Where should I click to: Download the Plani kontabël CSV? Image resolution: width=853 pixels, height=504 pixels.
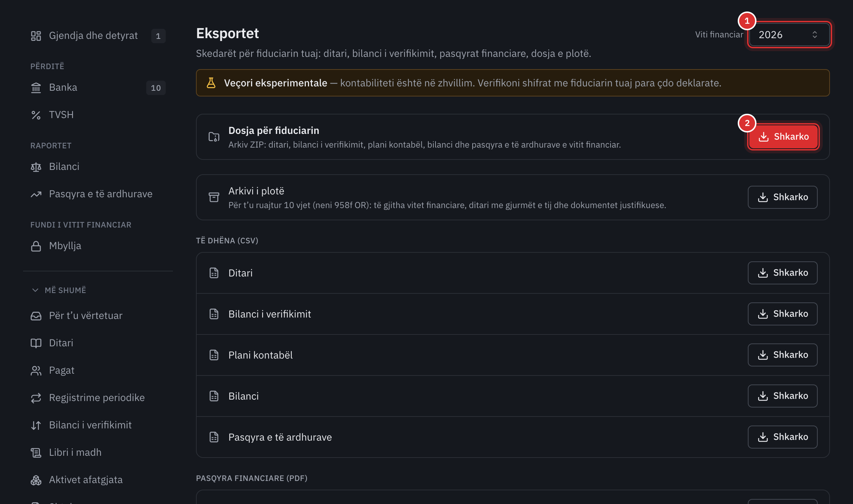pyautogui.click(x=782, y=355)
